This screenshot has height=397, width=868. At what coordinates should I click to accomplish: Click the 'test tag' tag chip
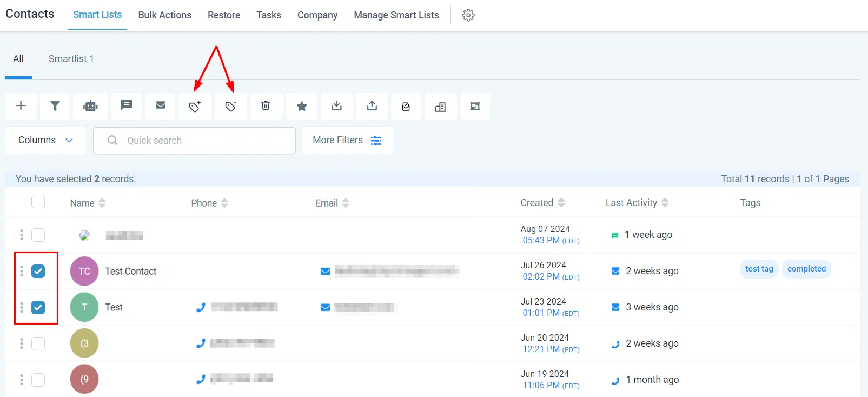pos(759,269)
